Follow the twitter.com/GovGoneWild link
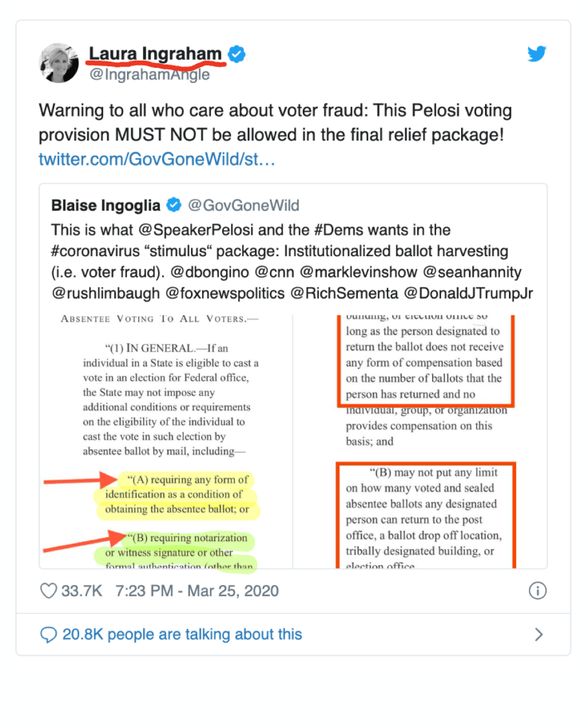The image size is (588, 728). point(157,160)
